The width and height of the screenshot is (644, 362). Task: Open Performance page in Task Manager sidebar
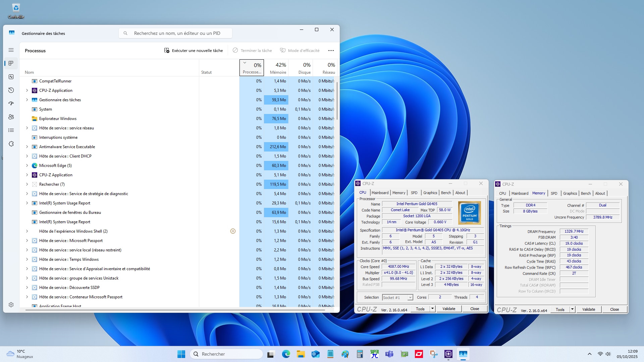(x=11, y=77)
